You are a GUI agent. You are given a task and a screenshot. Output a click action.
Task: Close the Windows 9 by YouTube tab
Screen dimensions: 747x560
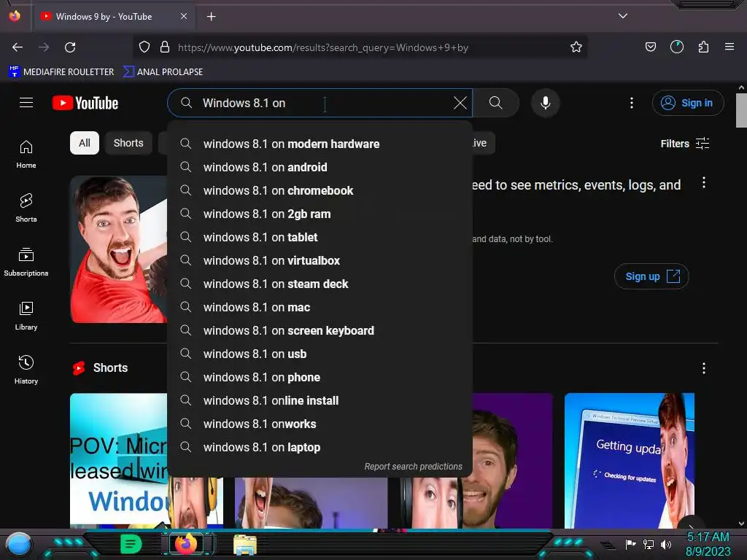point(184,16)
